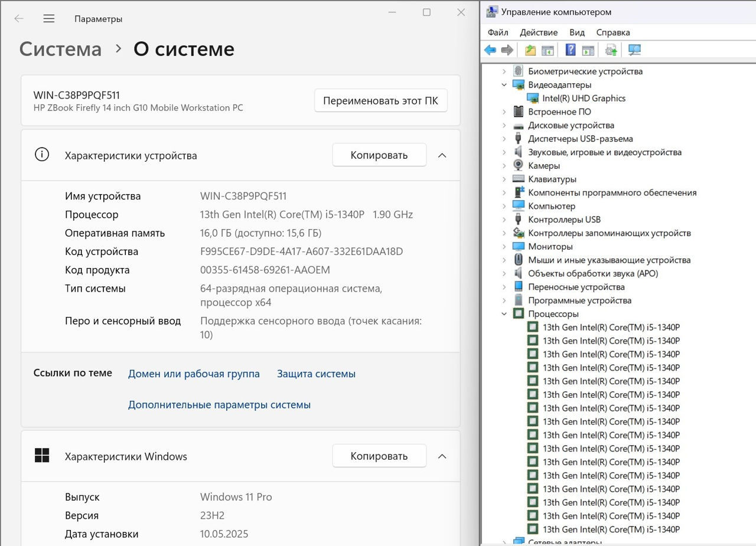
Task: Click the device ID value F995CE67-D9DE-4A17-A607-332E61DAA18D
Action: pos(301,251)
